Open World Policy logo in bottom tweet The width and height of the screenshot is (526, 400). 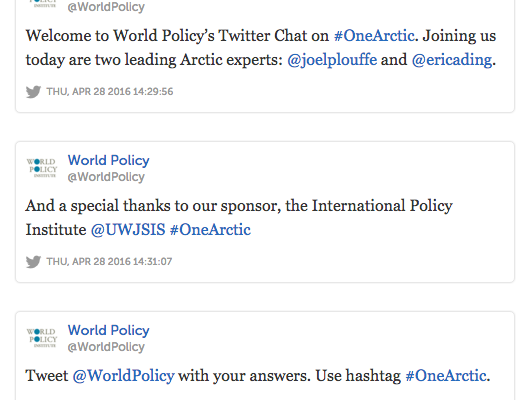coord(42,338)
